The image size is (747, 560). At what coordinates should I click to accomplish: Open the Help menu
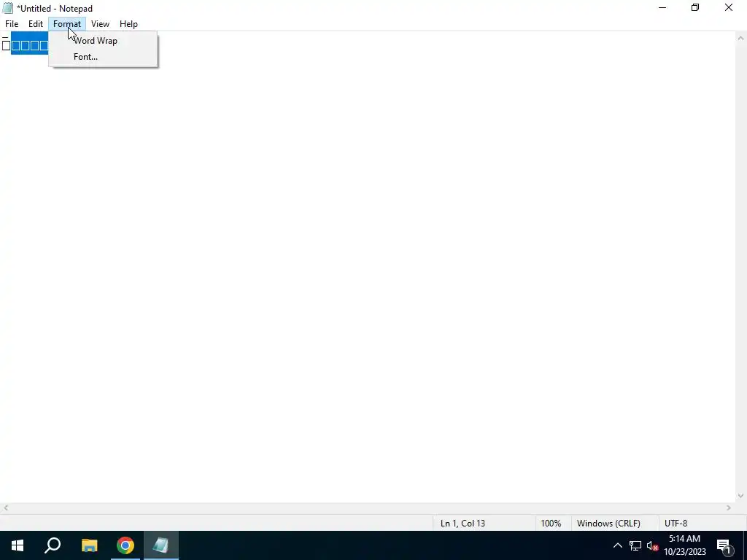tap(128, 24)
